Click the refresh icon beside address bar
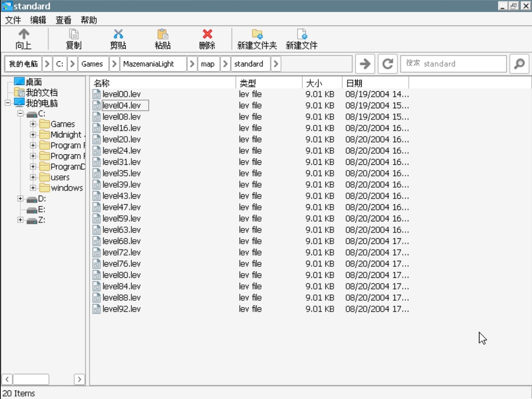 (x=388, y=64)
